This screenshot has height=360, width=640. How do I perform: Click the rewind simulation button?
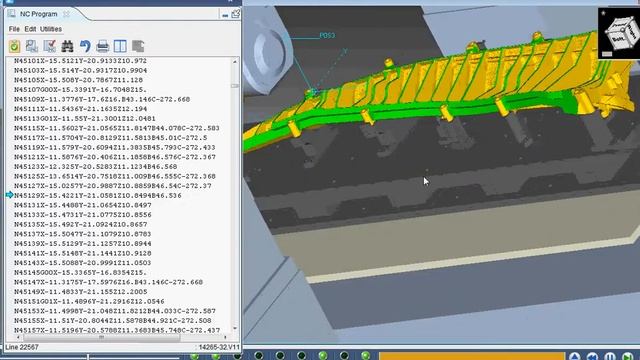pyautogui.click(x=592, y=356)
